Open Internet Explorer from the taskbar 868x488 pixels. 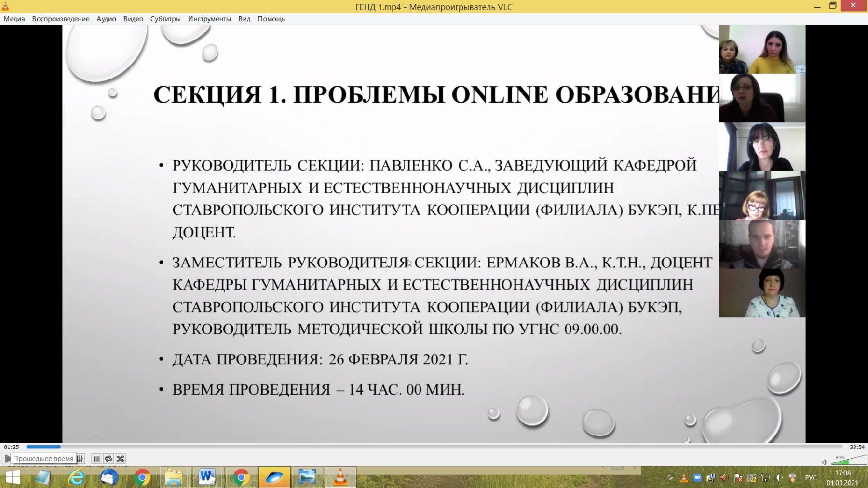click(x=76, y=477)
